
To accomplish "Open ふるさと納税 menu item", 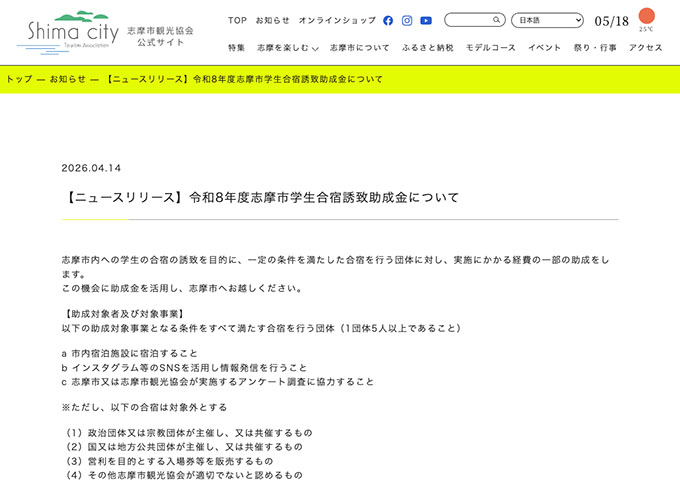I will click(x=428, y=48).
